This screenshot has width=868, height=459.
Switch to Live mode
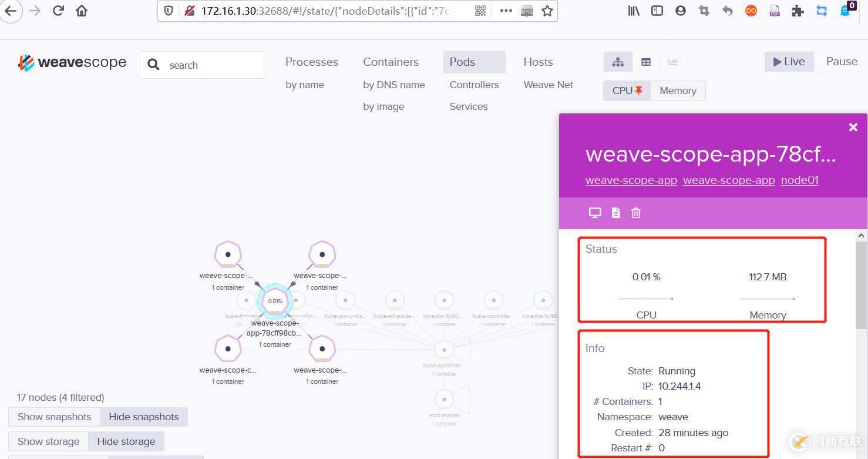789,62
